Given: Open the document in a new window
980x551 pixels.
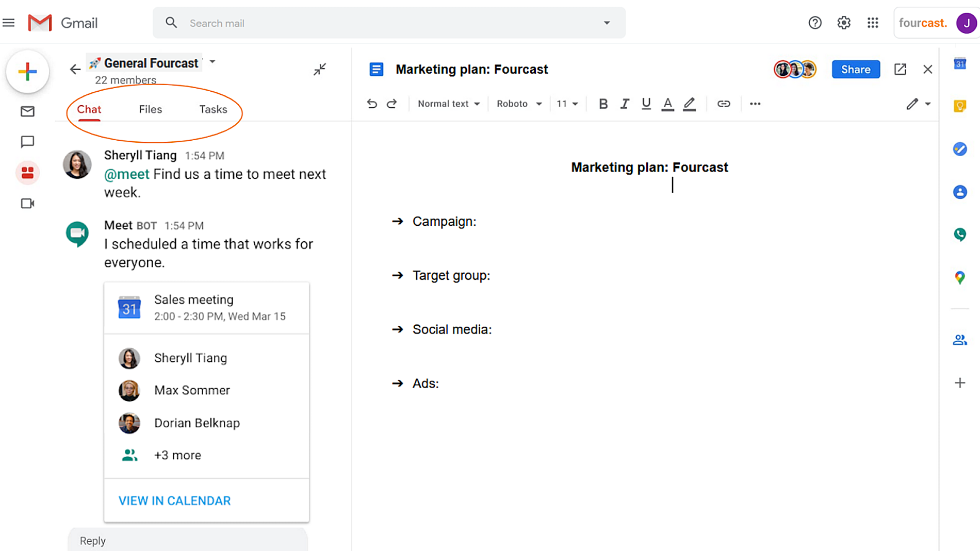Looking at the screenshot, I should [x=900, y=69].
